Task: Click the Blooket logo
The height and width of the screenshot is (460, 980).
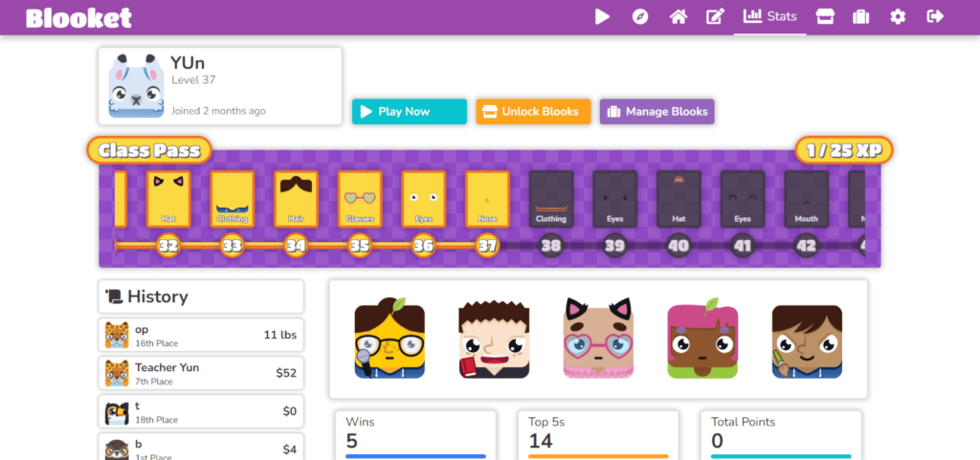Action: [x=78, y=17]
